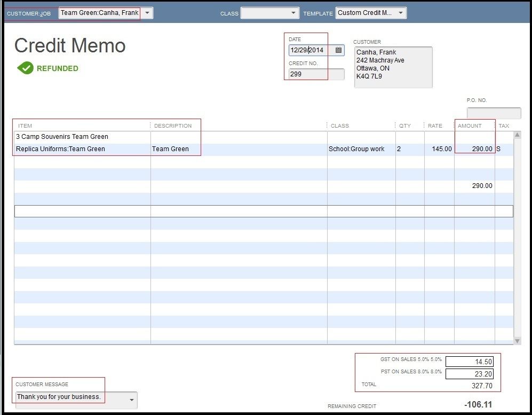Click the green Refunded checkmark icon
The width and height of the screenshot is (532, 415).
[x=25, y=68]
